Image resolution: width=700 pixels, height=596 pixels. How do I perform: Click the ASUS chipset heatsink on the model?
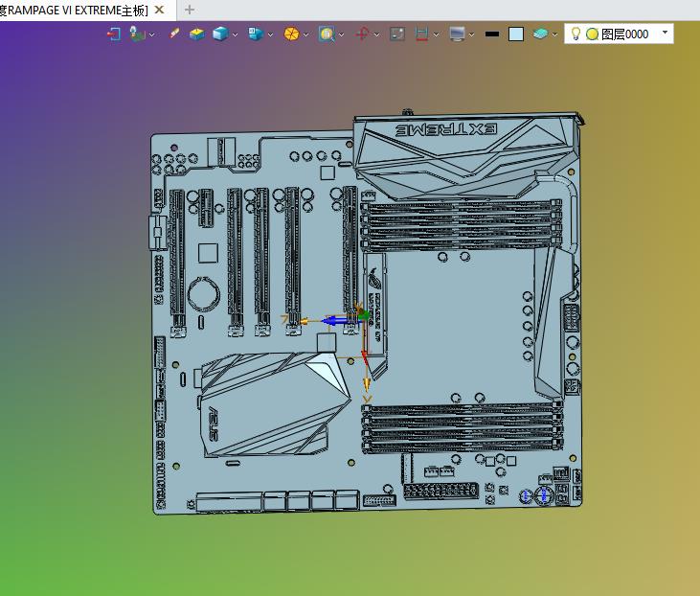click(x=272, y=404)
